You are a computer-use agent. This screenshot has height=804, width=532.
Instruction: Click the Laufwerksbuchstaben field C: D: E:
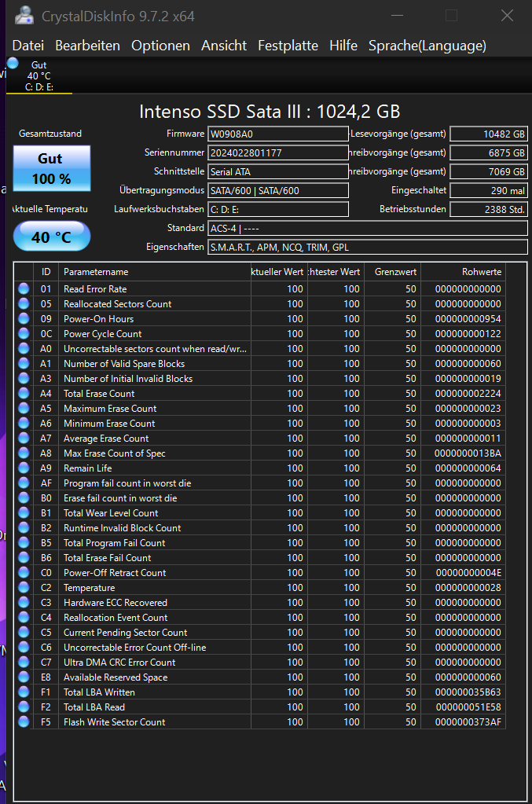pyautogui.click(x=278, y=209)
